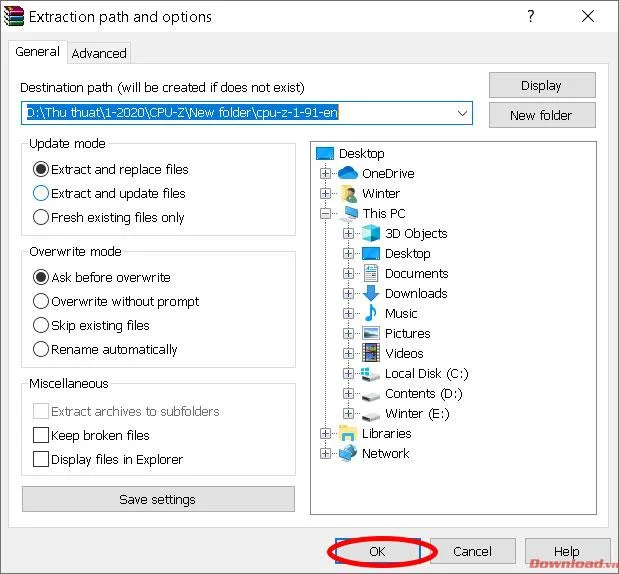
Task: Click the WinRAR books icon in title bar
Action: 14,17
